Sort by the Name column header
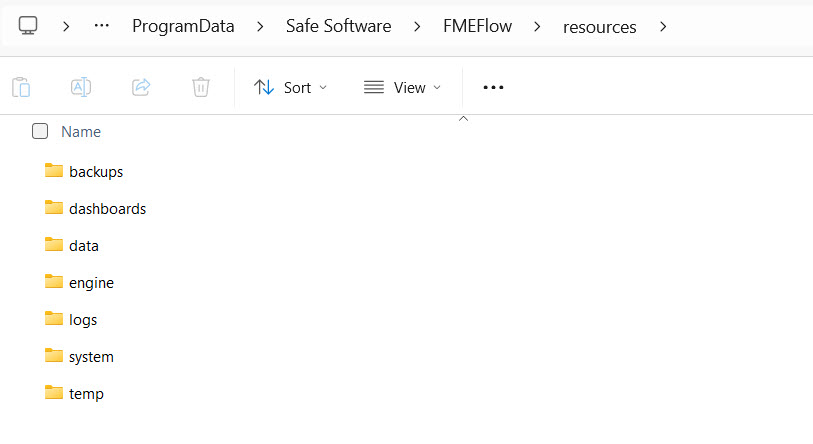Image resolution: width=813 pixels, height=444 pixels. click(x=81, y=131)
